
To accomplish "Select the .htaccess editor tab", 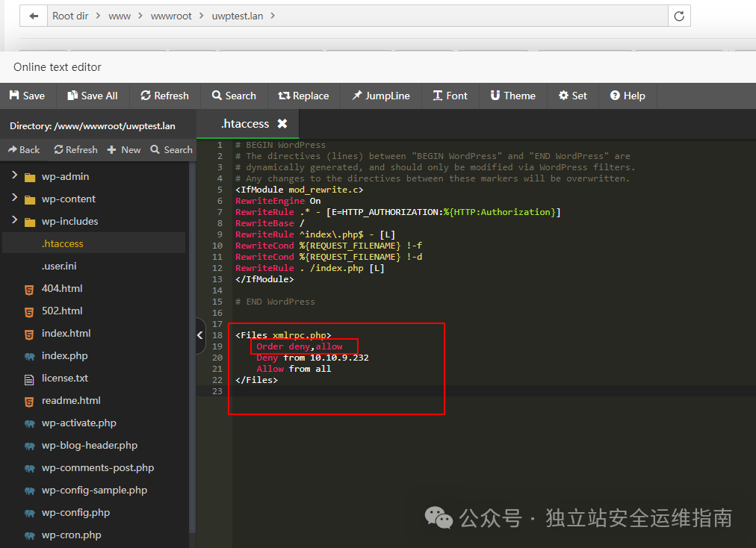I will [245, 124].
